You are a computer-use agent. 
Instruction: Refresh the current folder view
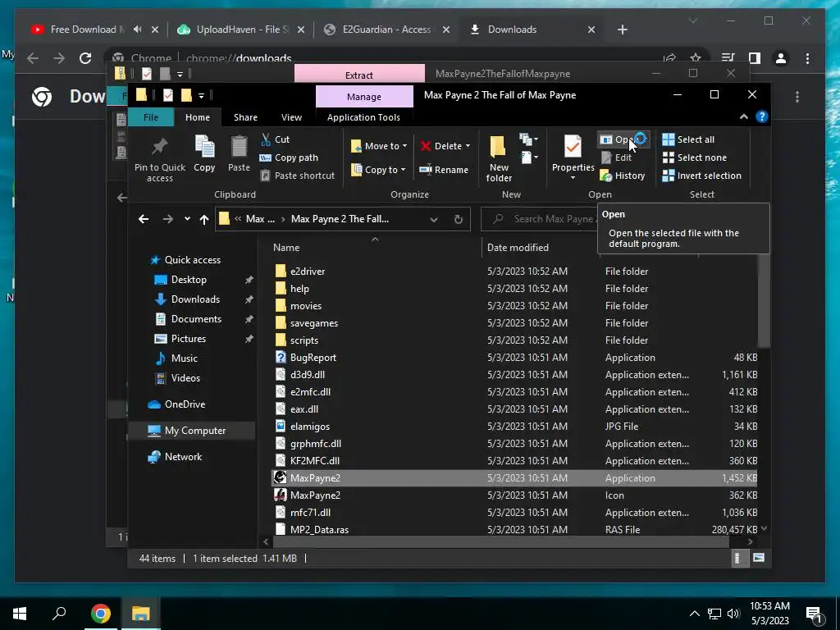(x=458, y=219)
